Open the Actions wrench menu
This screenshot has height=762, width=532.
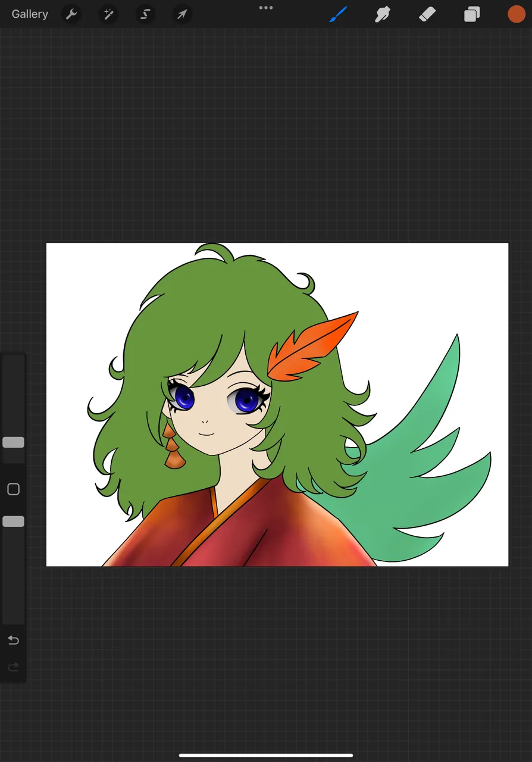click(71, 14)
